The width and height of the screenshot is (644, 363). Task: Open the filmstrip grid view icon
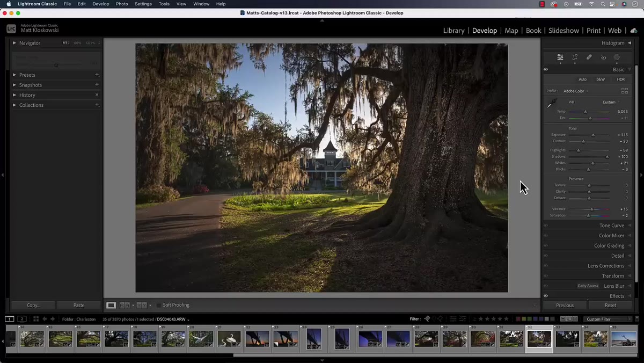36,319
